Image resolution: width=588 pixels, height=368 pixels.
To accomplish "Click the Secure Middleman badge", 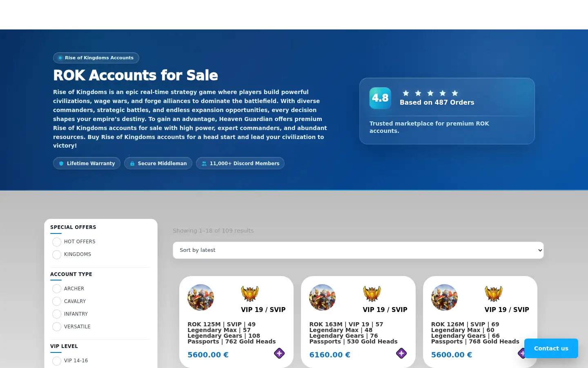I will tap(158, 163).
